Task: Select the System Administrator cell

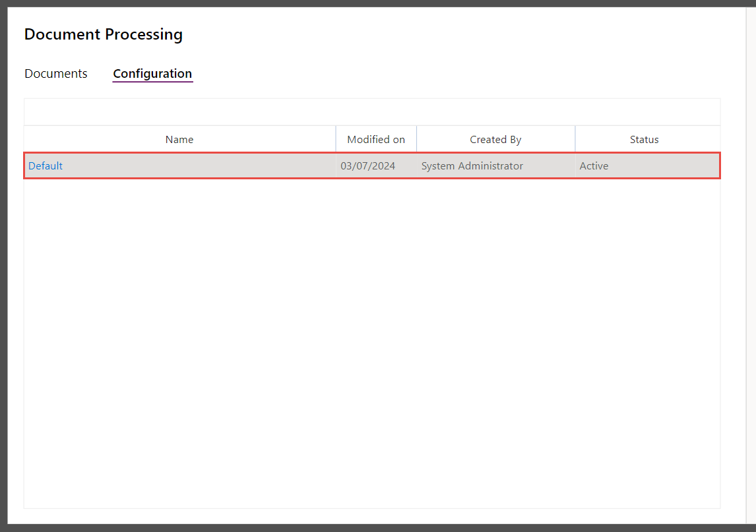Action: 472,165
